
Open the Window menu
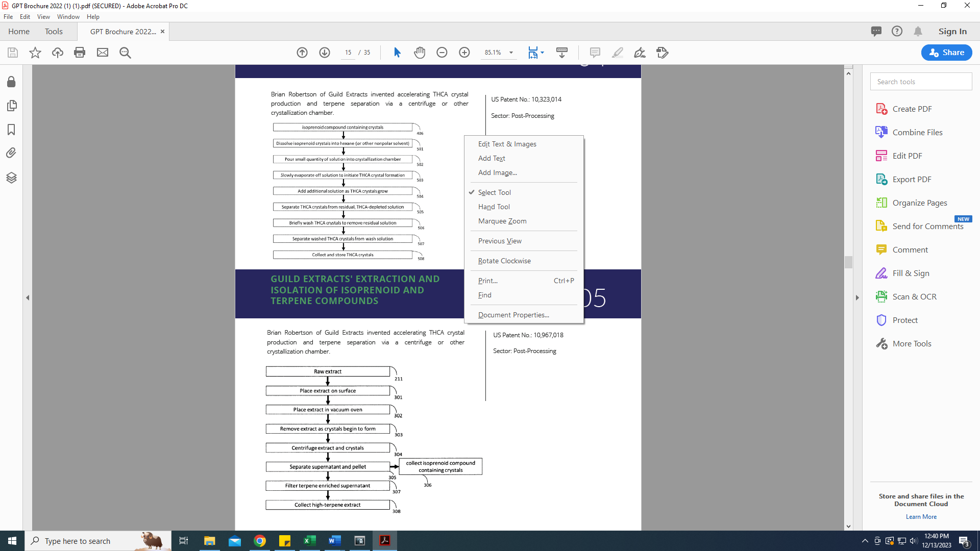[x=68, y=17]
